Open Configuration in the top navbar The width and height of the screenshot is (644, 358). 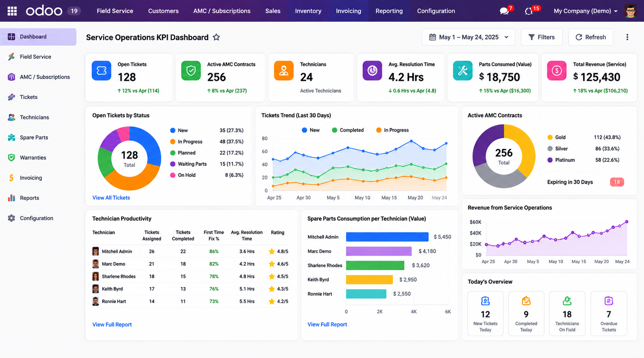pyautogui.click(x=436, y=11)
